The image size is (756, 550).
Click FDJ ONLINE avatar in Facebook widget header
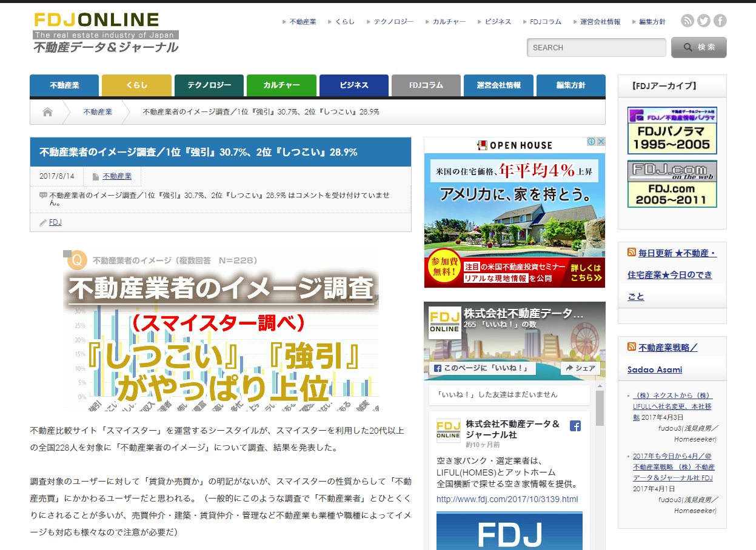pos(444,323)
